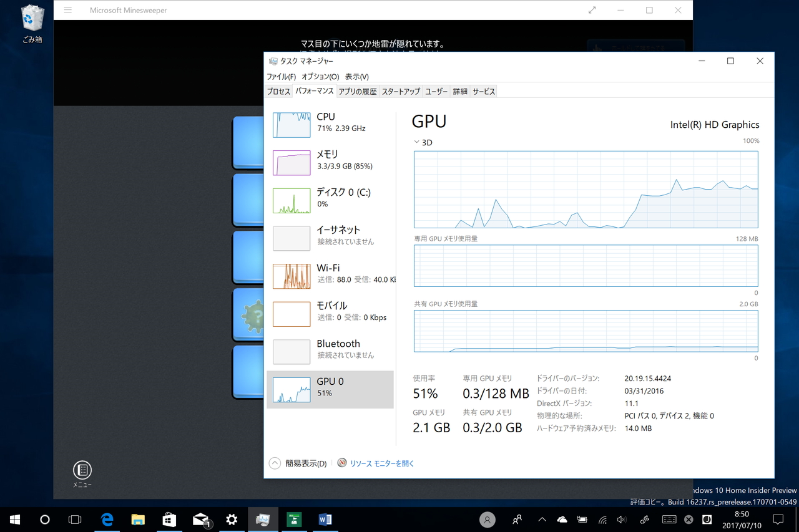Click the resource monitor gauge icon
Image resolution: width=799 pixels, height=532 pixels.
[x=342, y=463]
